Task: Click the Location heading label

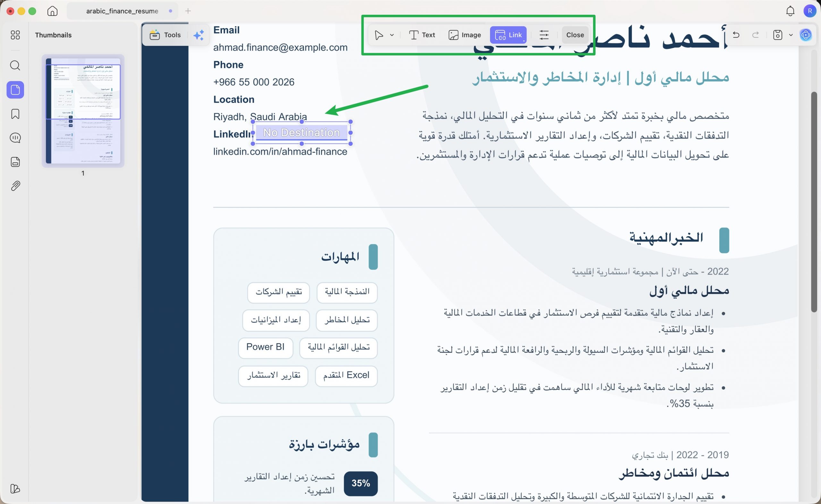Action: coord(234,99)
